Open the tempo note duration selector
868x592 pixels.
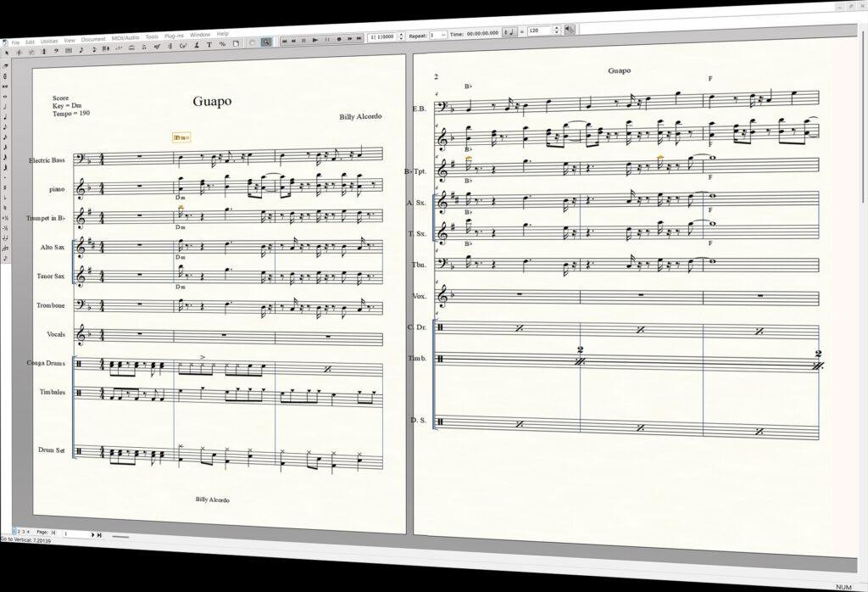(x=510, y=31)
